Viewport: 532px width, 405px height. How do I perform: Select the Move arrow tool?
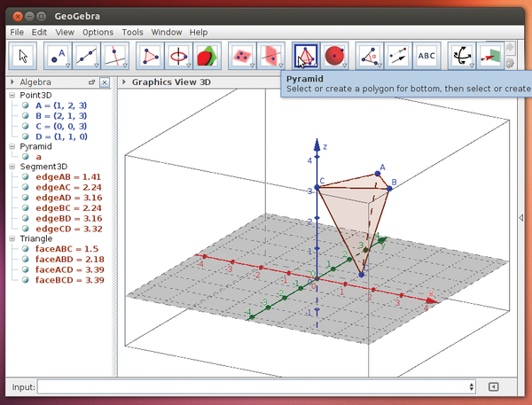[24, 56]
